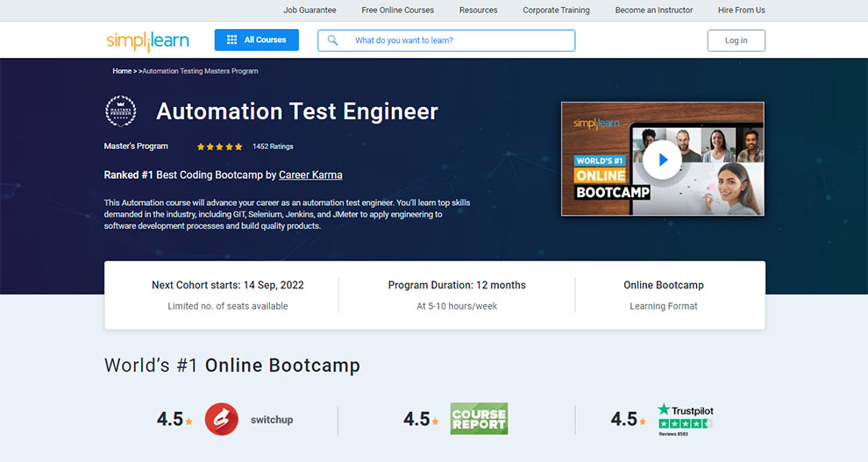
Task: Click the five-star rating icons
Action: click(x=220, y=146)
